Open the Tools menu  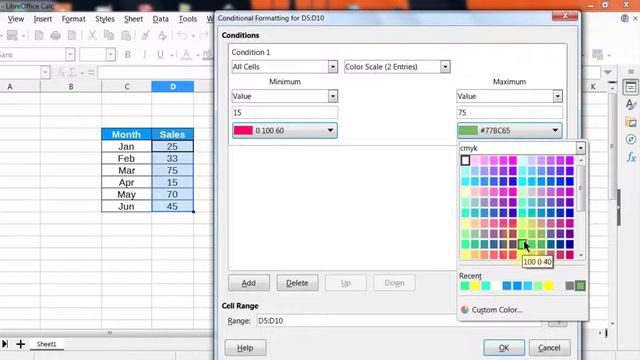click(188, 19)
